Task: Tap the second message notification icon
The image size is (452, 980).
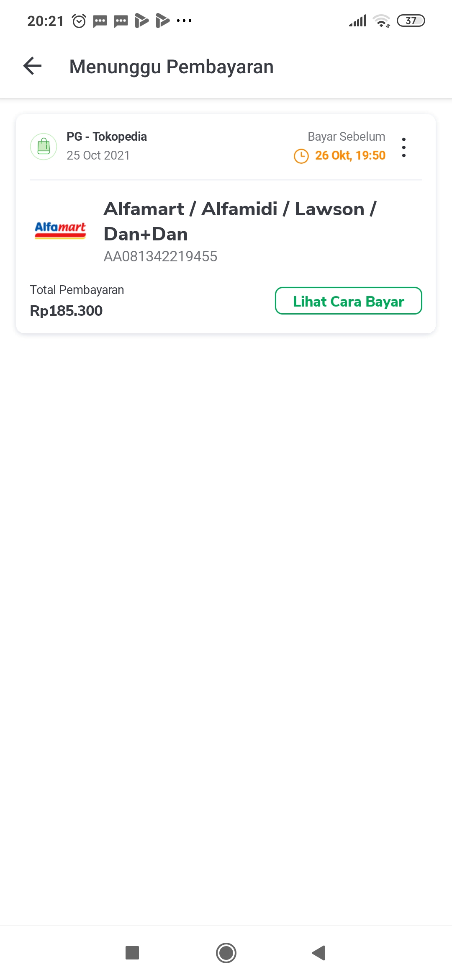Action: (121, 21)
